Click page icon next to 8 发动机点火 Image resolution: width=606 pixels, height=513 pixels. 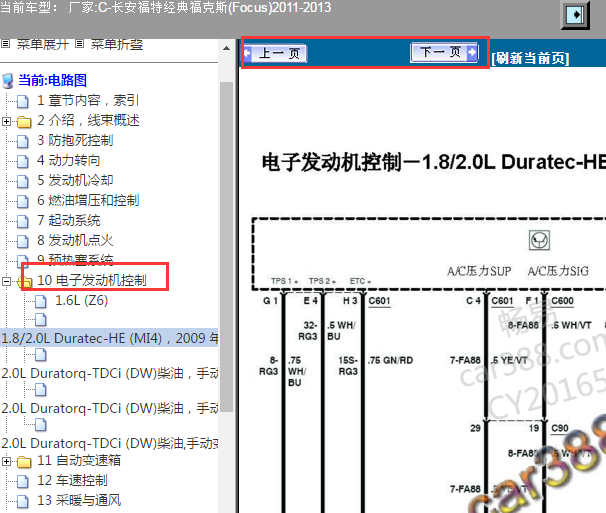[x=23, y=241]
